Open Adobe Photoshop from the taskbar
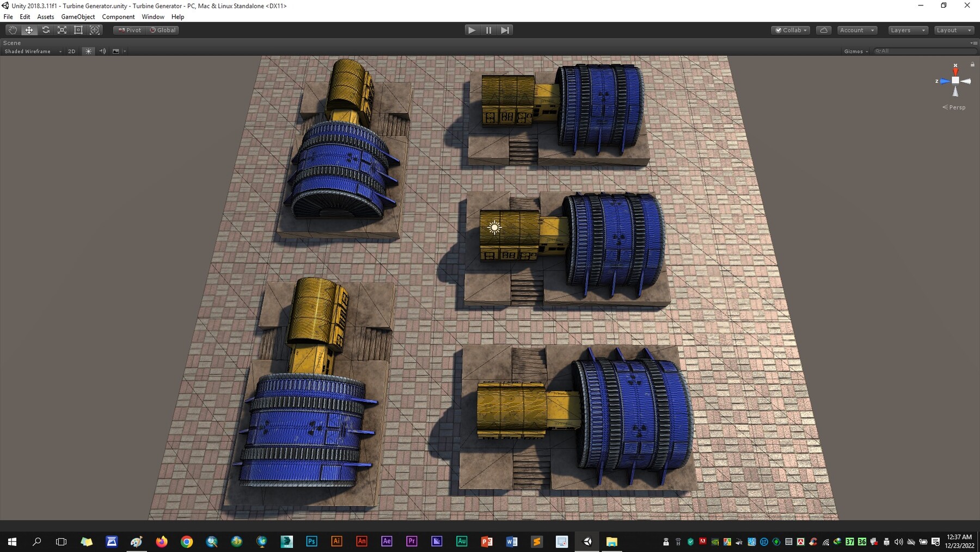 point(311,541)
